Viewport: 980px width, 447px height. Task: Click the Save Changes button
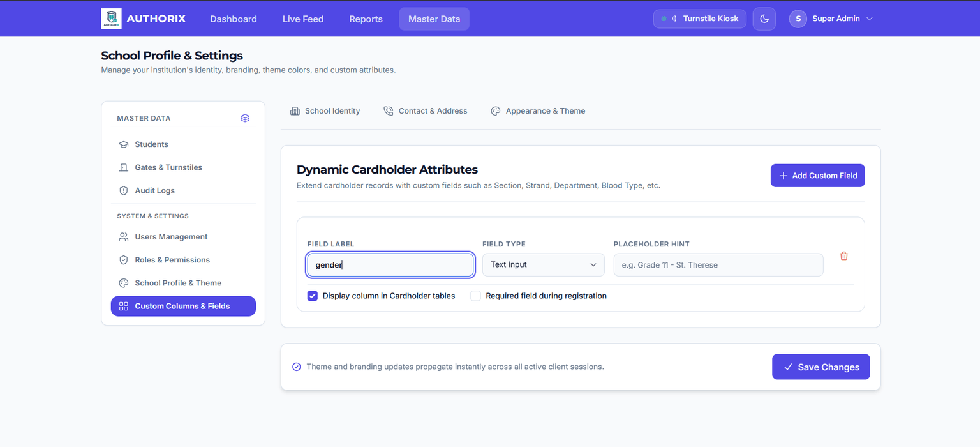[x=821, y=367]
